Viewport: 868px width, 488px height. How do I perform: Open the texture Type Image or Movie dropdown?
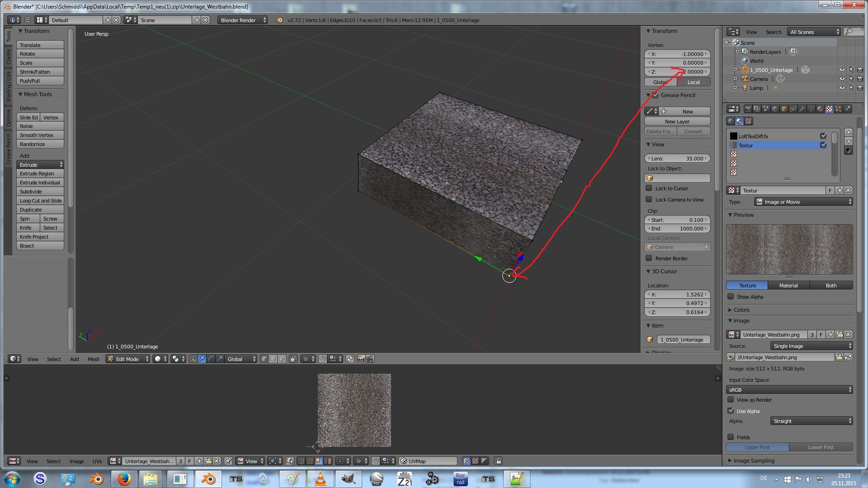pyautogui.click(x=803, y=202)
